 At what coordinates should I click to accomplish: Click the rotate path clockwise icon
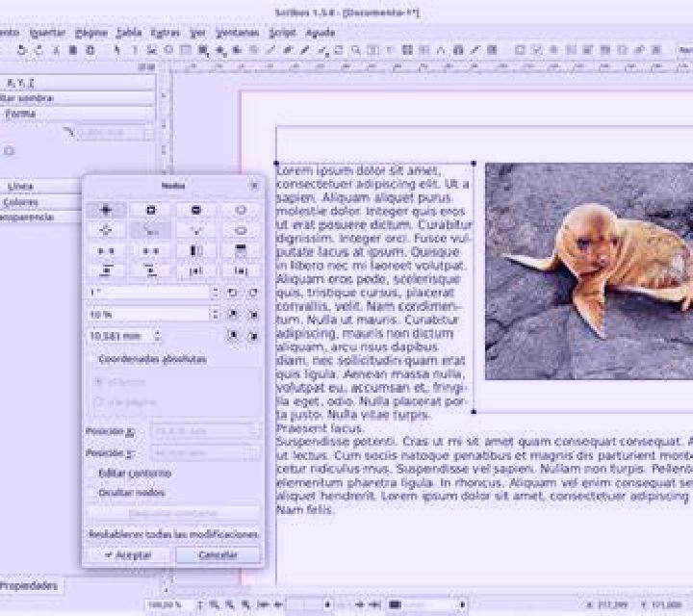[x=253, y=293]
